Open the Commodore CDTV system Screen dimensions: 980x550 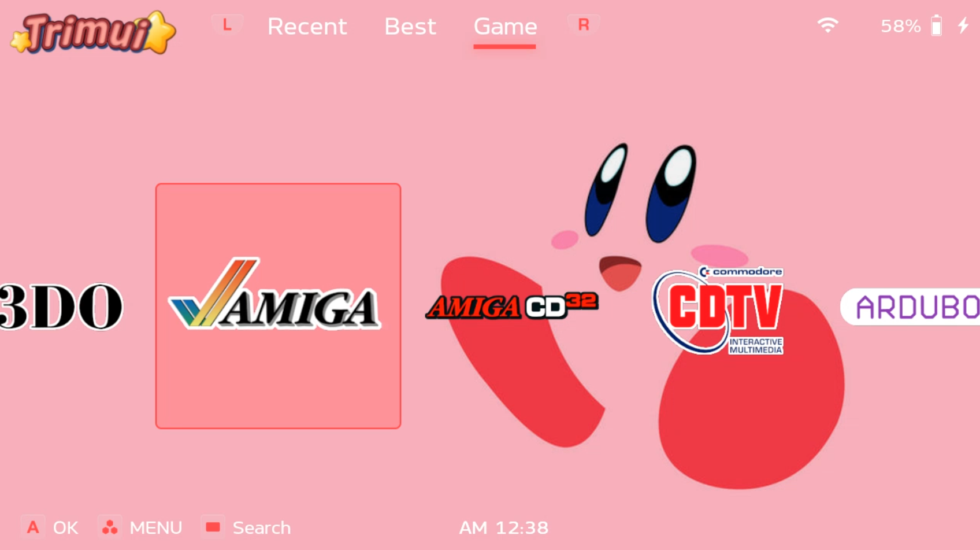point(718,311)
